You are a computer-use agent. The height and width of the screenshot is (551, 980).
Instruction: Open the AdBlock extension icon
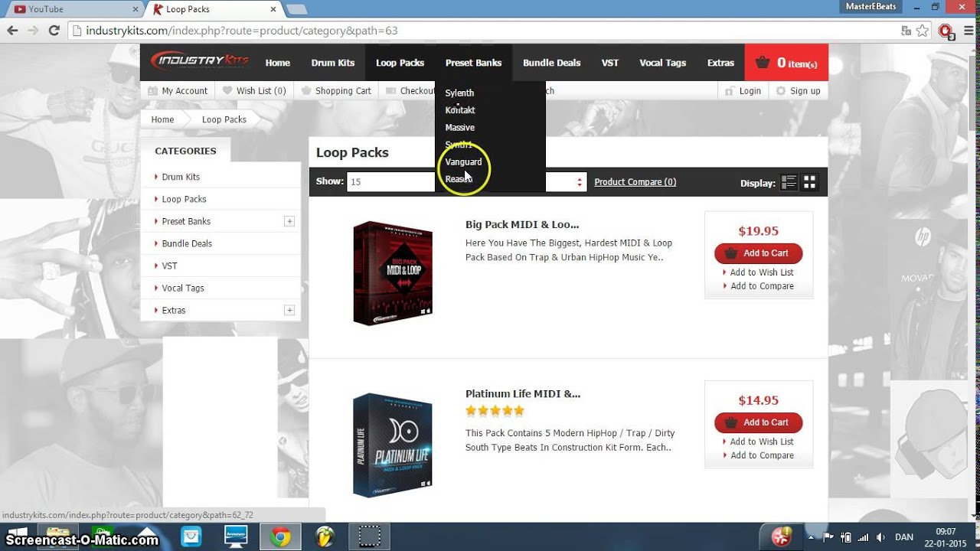[x=946, y=31]
